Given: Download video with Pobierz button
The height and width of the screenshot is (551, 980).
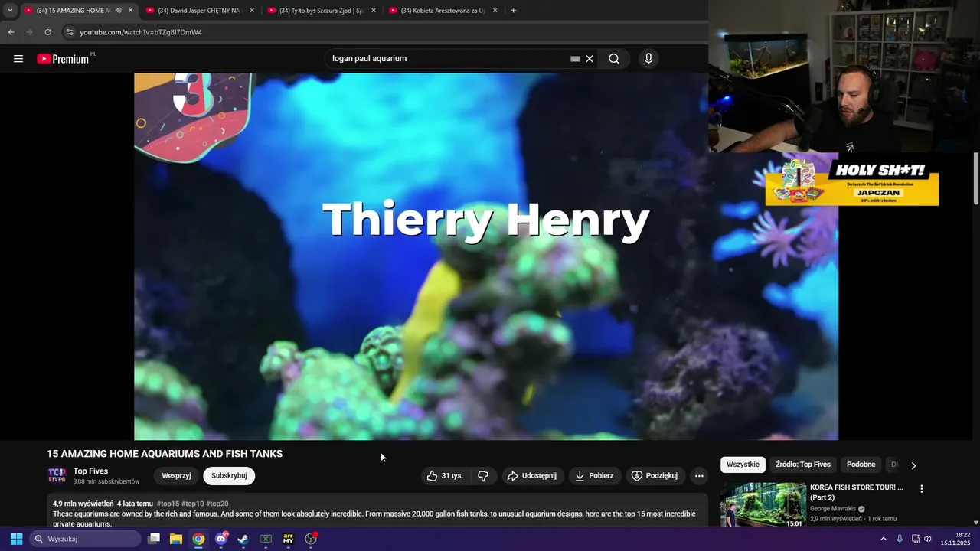Looking at the screenshot, I should (x=594, y=476).
